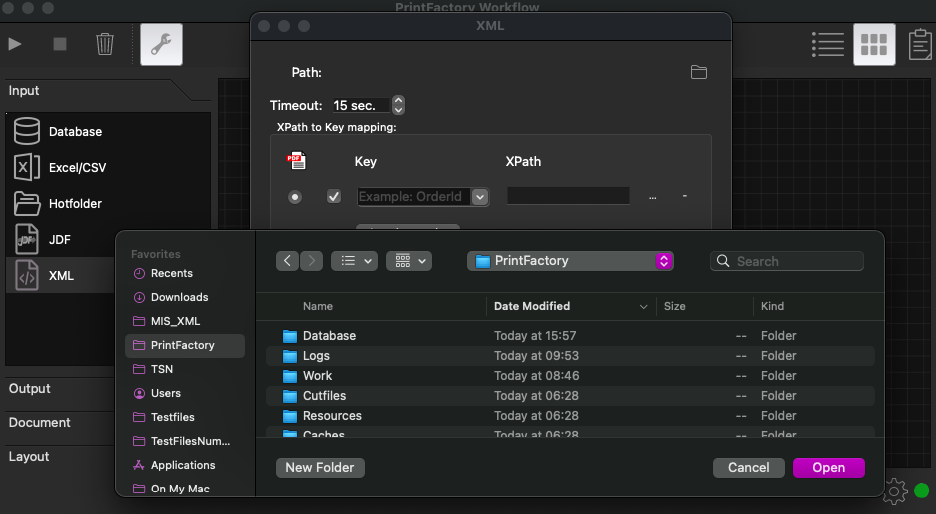Select the Excel/CSV input icon

pyautogui.click(x=27, y=167)
